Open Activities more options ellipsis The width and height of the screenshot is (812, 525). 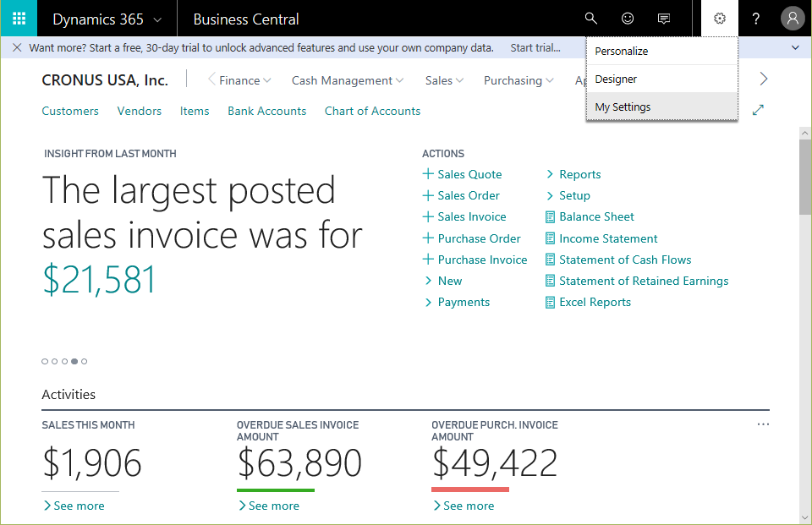pyautogui.click(x=763, y=424)
